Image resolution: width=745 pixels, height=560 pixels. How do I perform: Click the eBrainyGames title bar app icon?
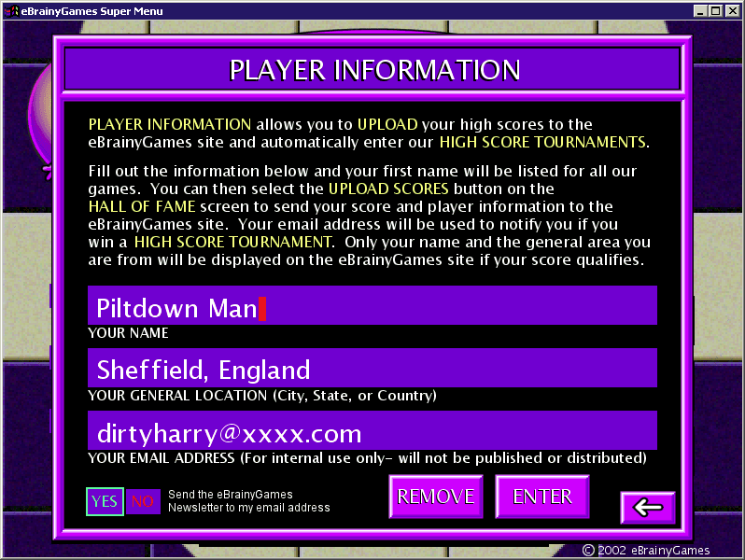point(11,10)
